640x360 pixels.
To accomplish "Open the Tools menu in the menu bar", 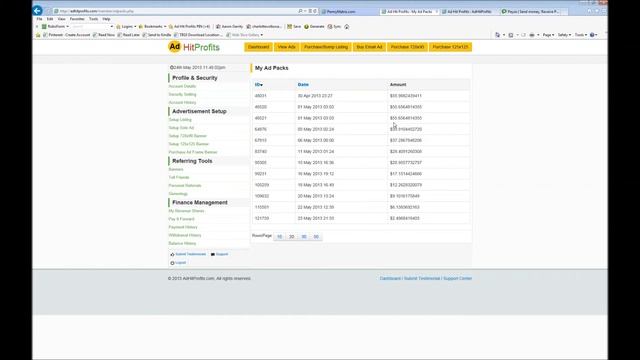I will [x=93, y=19].
